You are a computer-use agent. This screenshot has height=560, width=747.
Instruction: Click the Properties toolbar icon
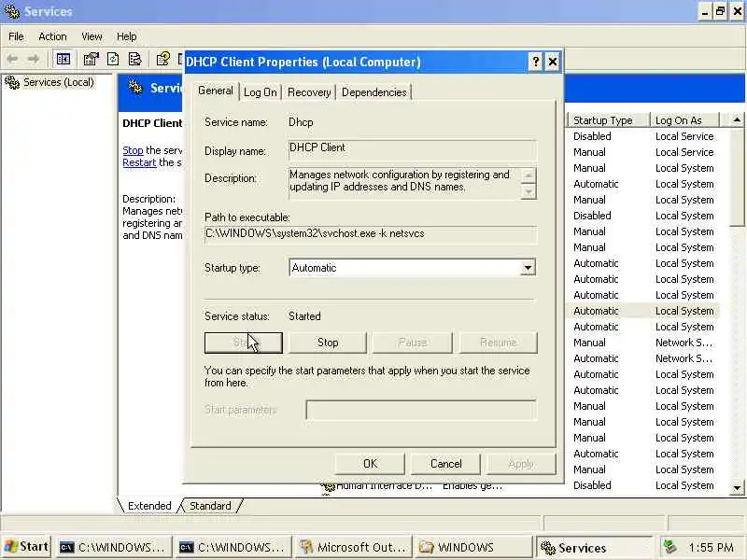coord(91,59)
